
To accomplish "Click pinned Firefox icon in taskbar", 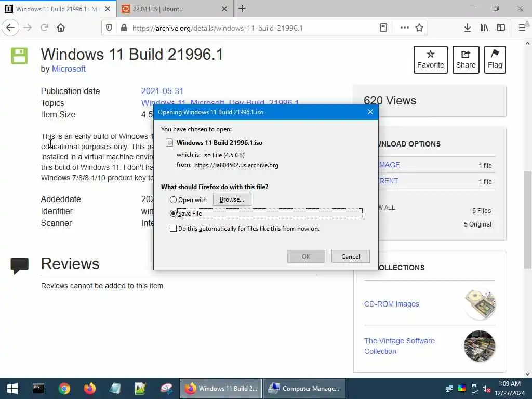I will click(x=89, y=389).
